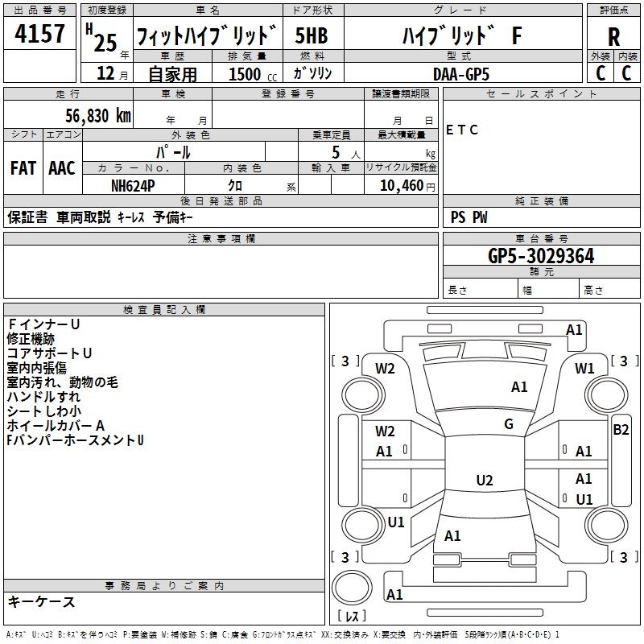Viewport: 644px width, 644px height.
Task: Select the G windshield mark
Action: (509, 424)
